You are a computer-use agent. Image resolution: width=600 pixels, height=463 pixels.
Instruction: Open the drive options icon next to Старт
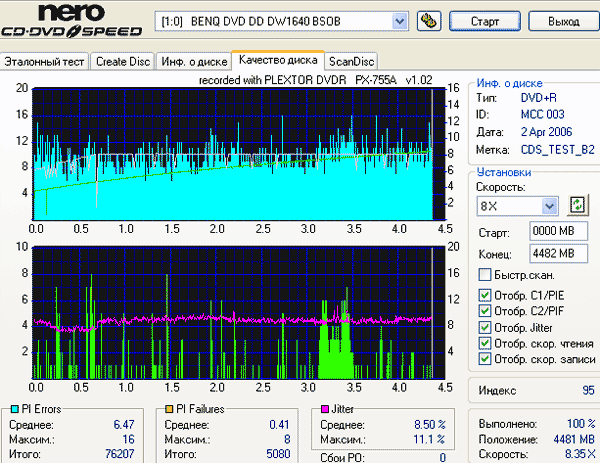[429, 21]
